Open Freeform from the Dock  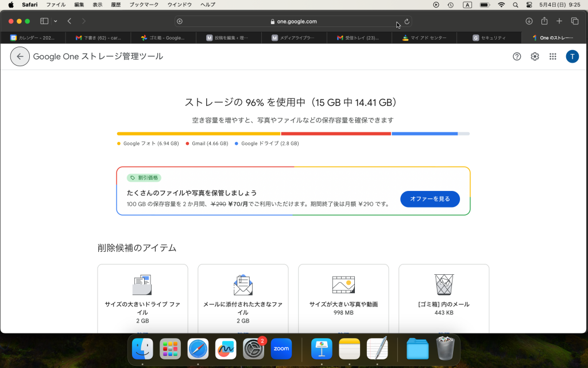point(226,349)
